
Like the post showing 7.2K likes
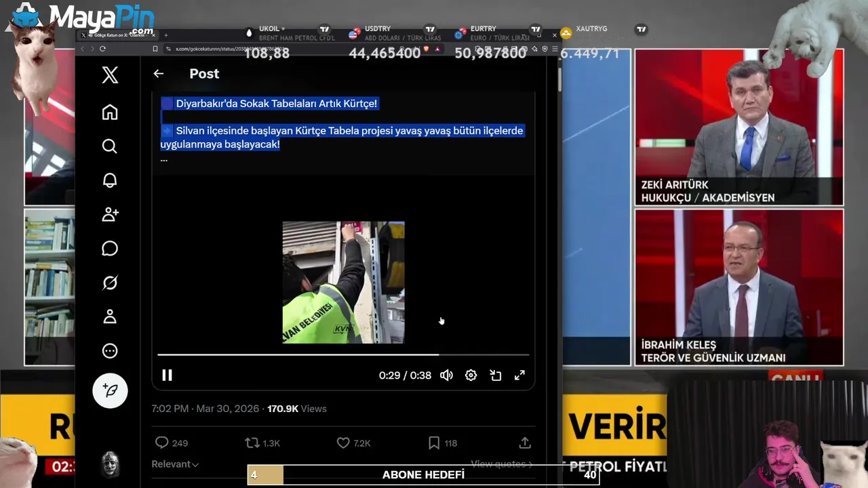point(353,443)
